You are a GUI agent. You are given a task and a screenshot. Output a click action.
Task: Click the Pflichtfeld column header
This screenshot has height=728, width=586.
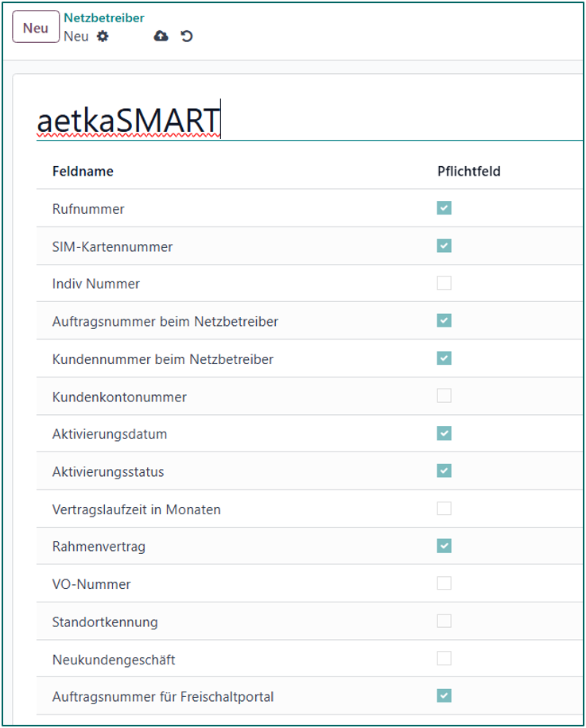click(468, 171)
